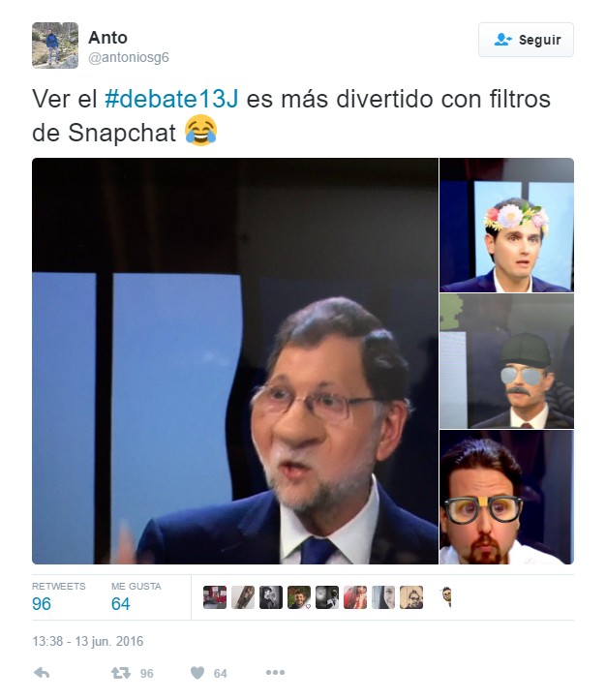
Task: Click the liker avatar with red heart badge
Action: point(299,597)
